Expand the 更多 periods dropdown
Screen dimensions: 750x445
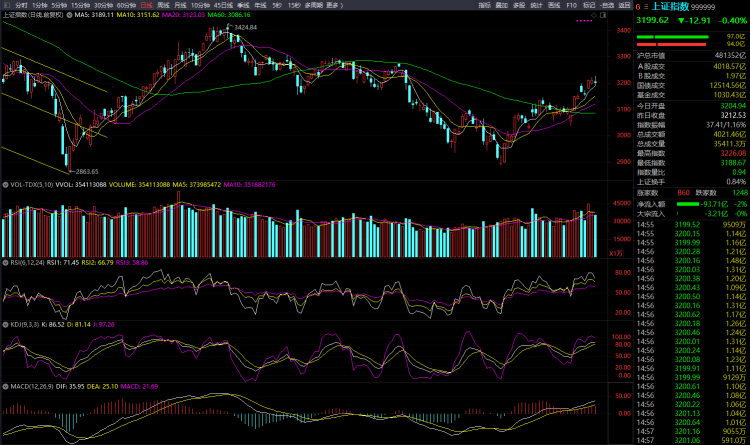click(334, 5)
